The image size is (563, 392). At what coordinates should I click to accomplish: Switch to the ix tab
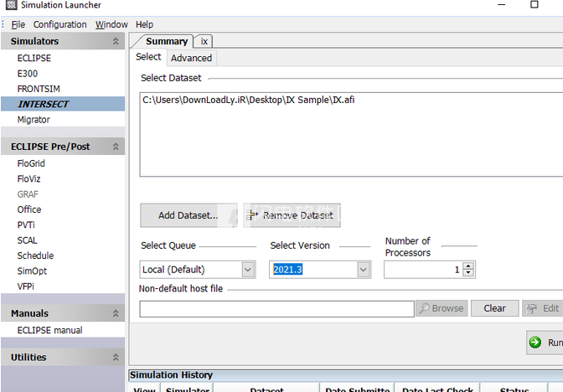click(x=204, y=41)
